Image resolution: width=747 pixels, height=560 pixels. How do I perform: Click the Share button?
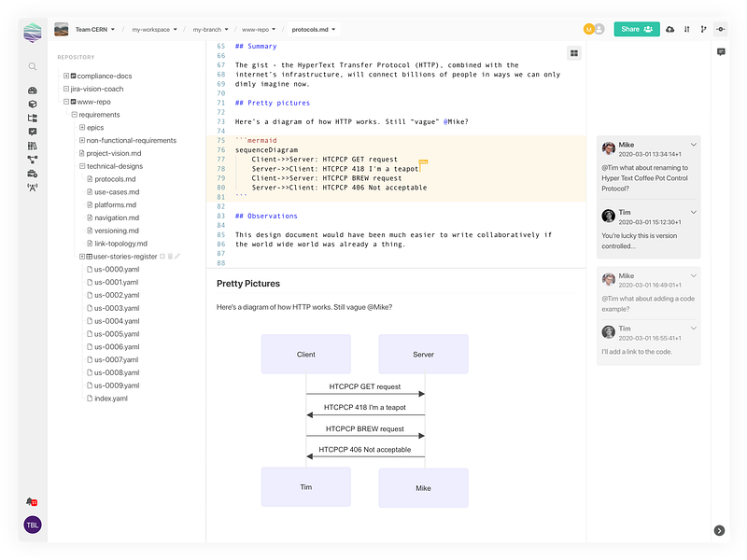click(637, 30)
